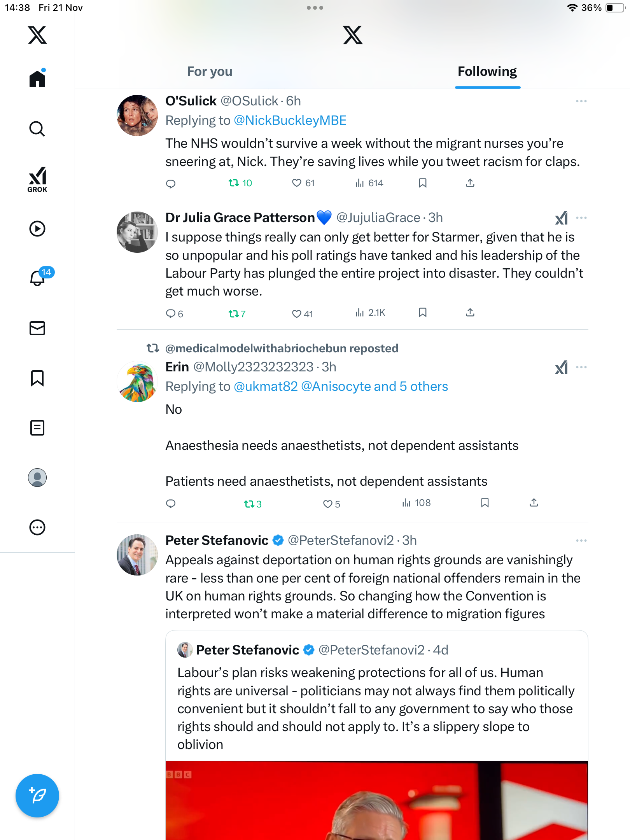
Task: Open the @NickBuckleyMBE mention link
Action: 290,121
